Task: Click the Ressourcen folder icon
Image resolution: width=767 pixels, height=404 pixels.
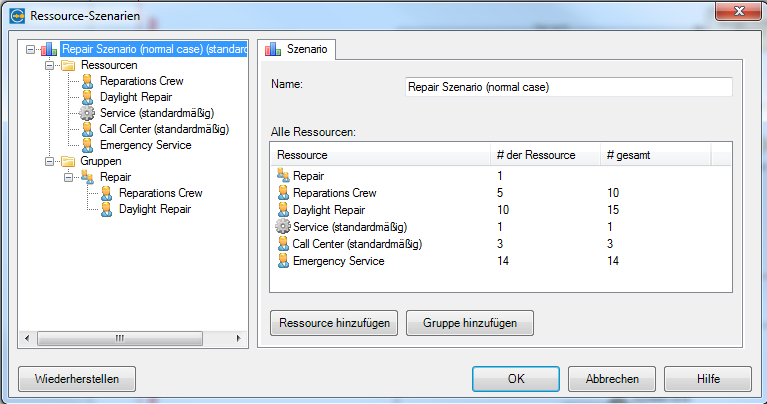Action: pyautogui.click(x=68, y=65)
